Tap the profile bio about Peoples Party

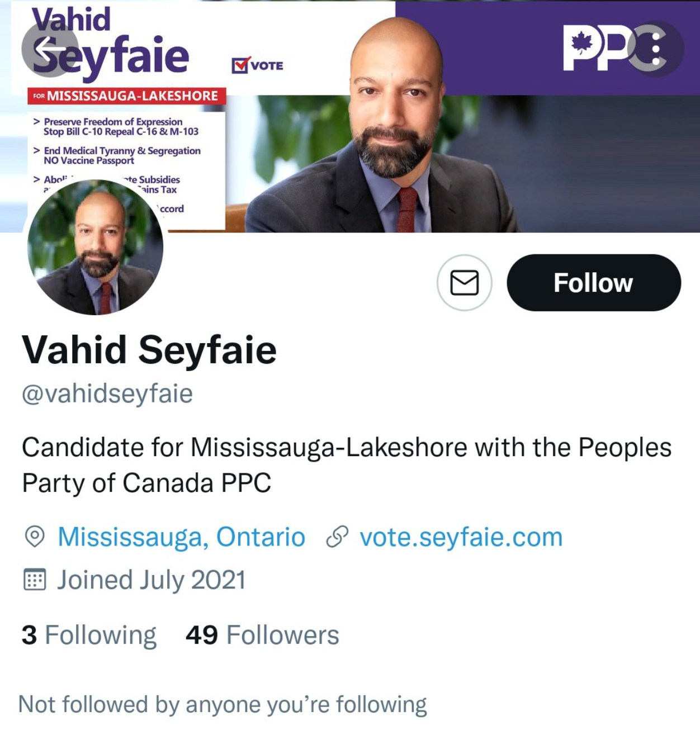click(x=347, y=465)
